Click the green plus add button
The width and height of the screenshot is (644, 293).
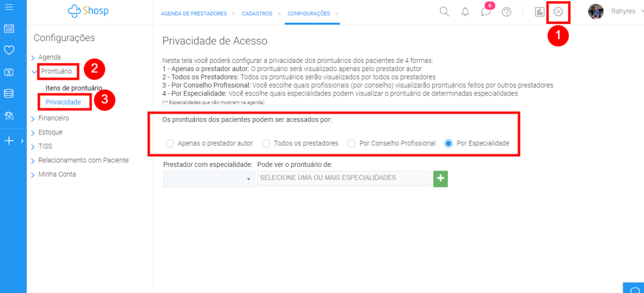440,179
